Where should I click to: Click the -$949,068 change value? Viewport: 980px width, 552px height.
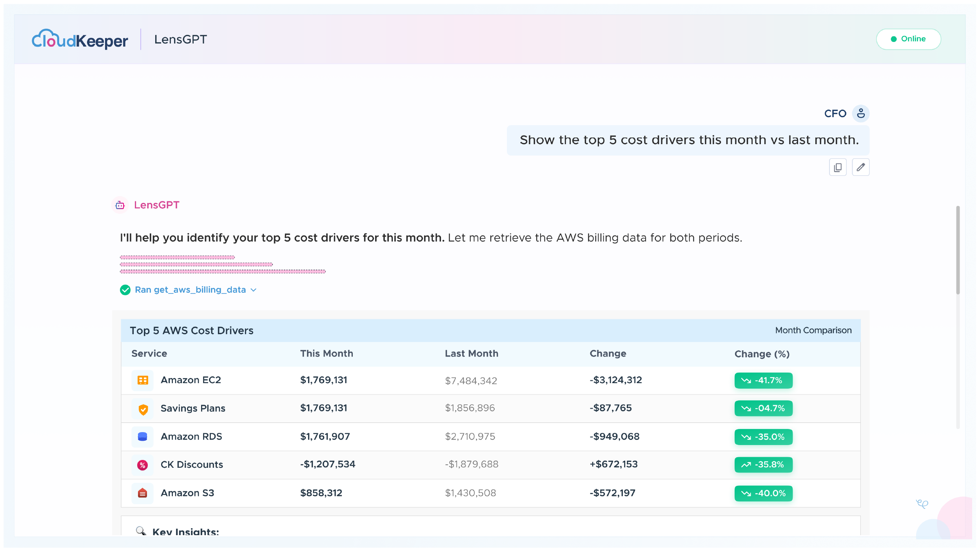pyautogui.click(x=615, y=436)
